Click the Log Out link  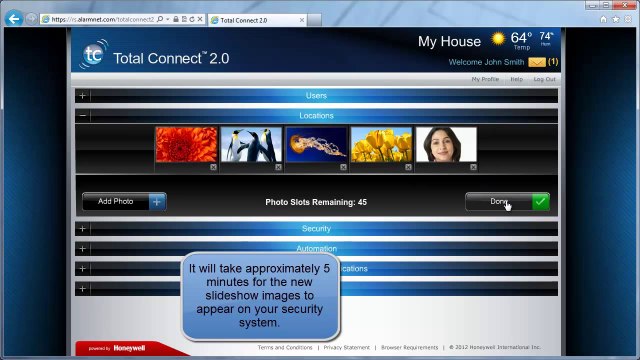(544, 79)
